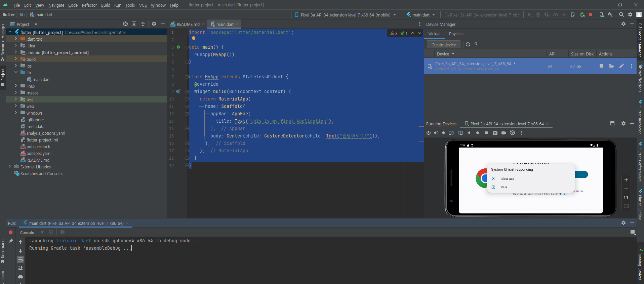Click the emulator Overview square button
The width and height of the screenshot is (644, 284).
(486, 133)
